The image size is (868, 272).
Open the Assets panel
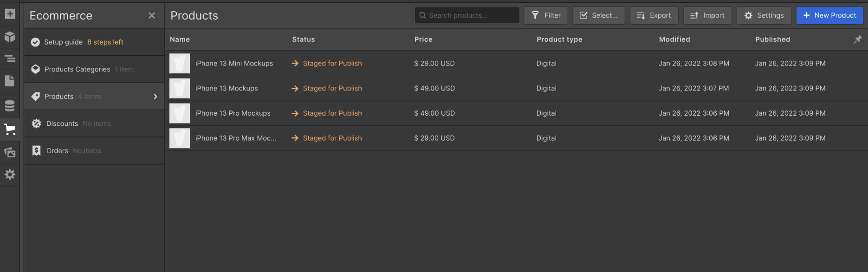click(10, 152)
